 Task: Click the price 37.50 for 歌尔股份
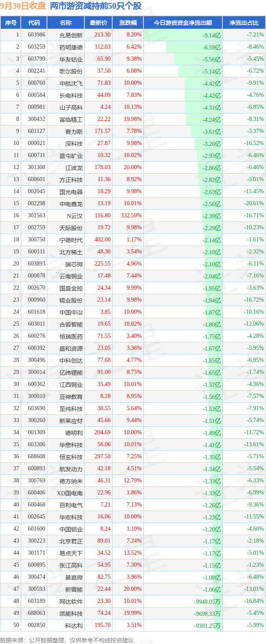[x=104, y=71]
